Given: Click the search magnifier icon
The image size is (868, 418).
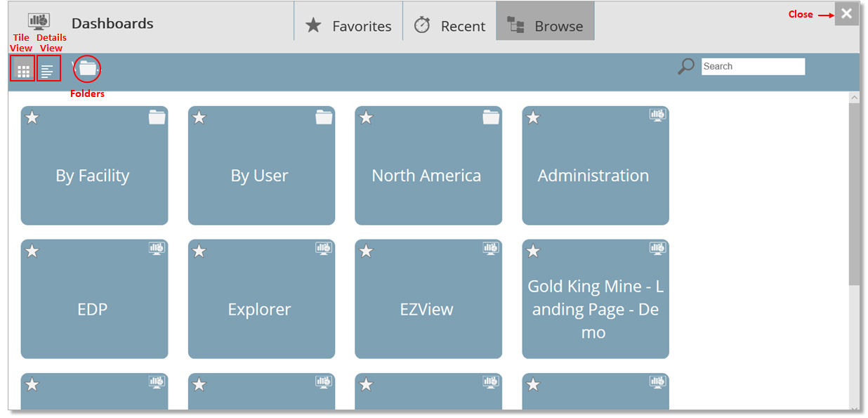Looking at the screenshot, I should 685,65.
